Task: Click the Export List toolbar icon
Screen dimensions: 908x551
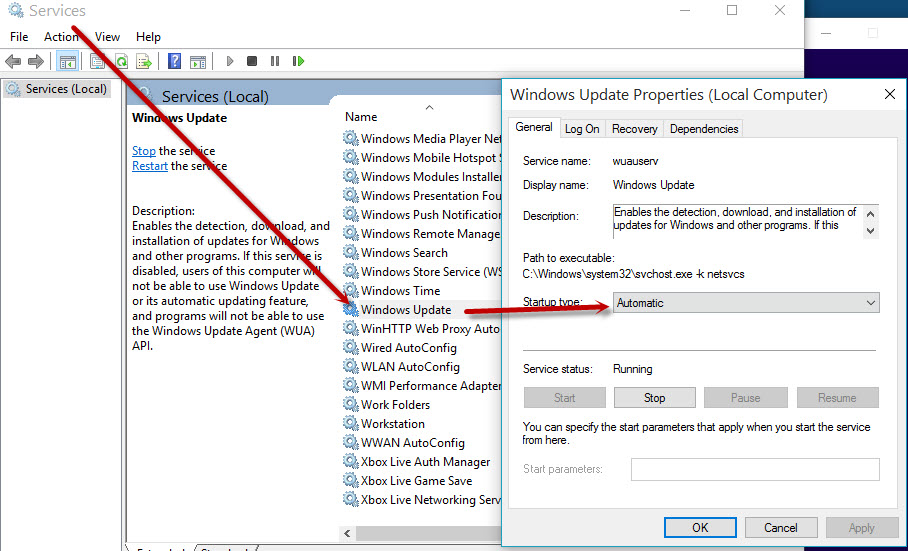Action: pos(144,61)
